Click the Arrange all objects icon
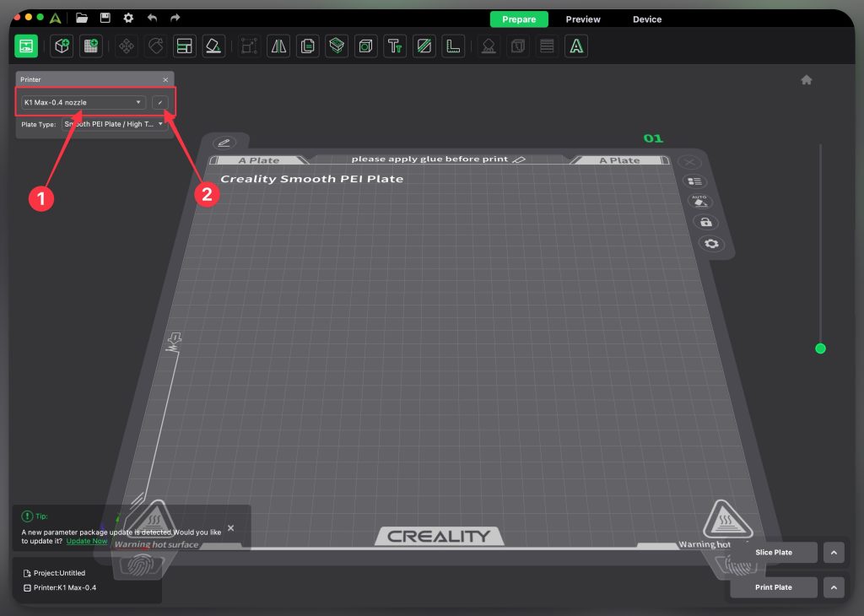This screenshot has width=864, height=616. click(x=185, y=46)
